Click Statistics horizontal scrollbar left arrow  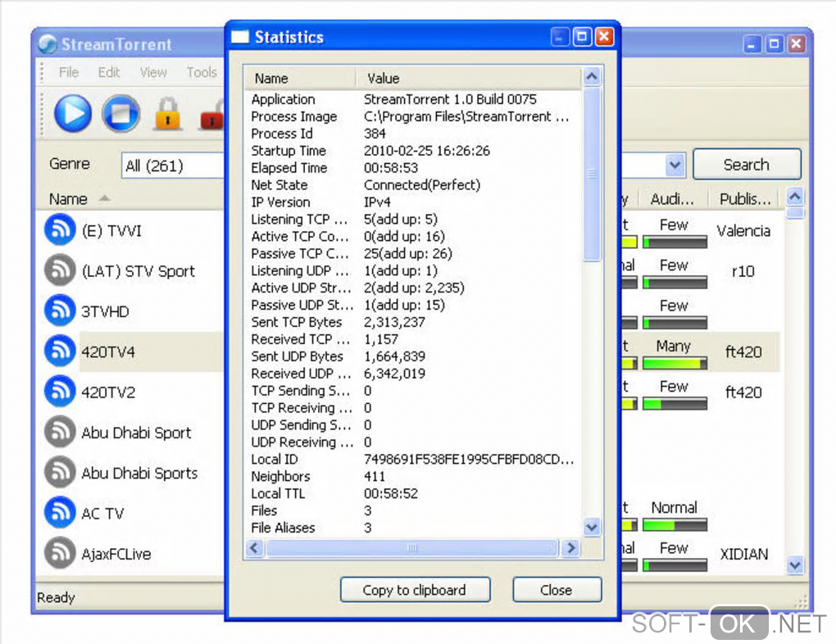(254, 547)
